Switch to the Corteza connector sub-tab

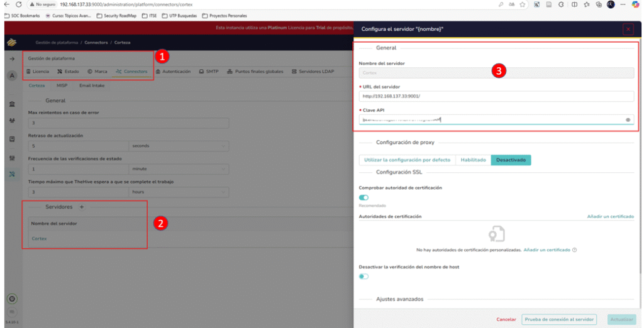[36, 85]
